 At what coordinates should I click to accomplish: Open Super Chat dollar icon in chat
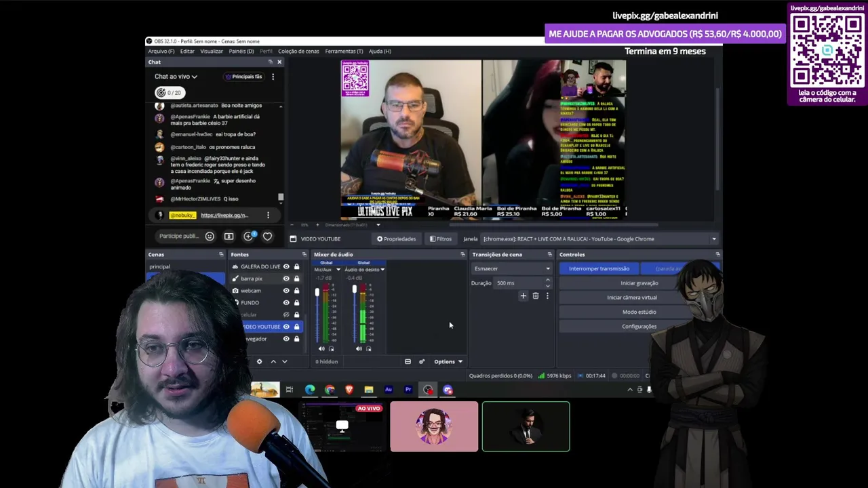(229, 236)
